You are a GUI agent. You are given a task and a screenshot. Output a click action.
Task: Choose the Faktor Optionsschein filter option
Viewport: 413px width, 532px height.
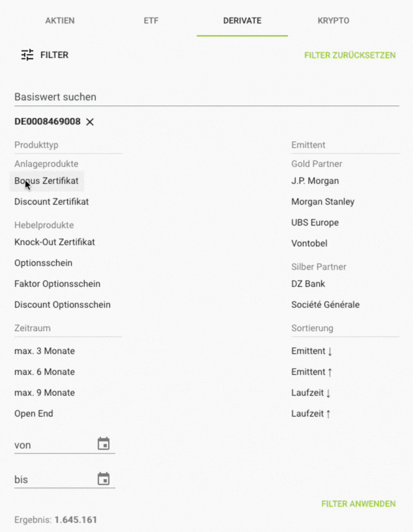pos(57,284)
